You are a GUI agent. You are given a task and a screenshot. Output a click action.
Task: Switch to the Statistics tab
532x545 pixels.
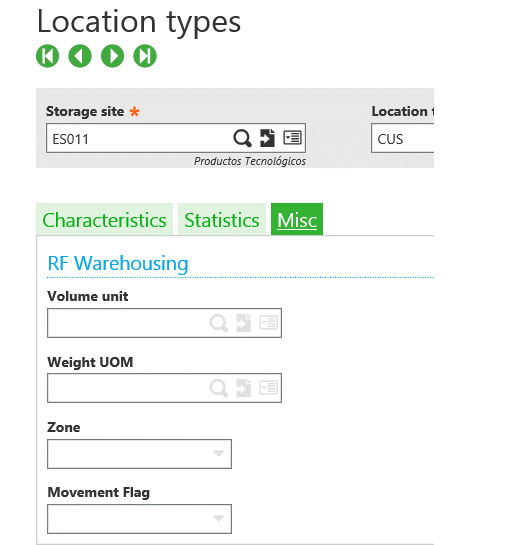point(222,220)
